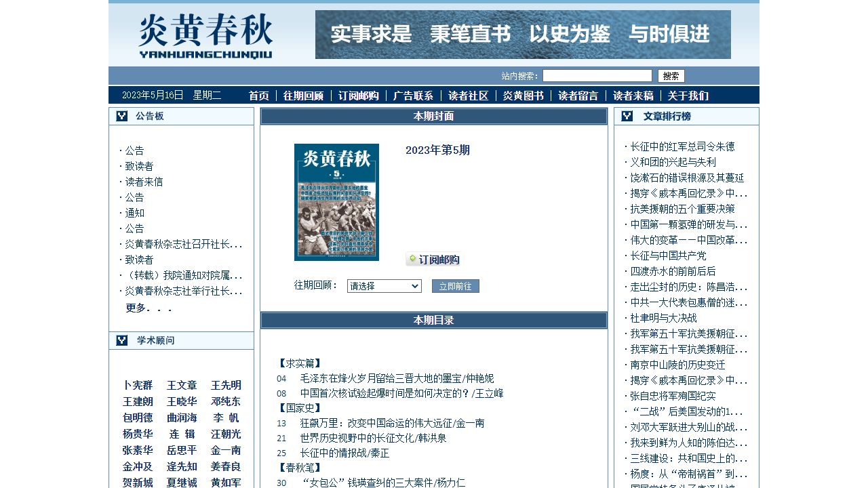Click advisor name 逄先知

[182, 466]
